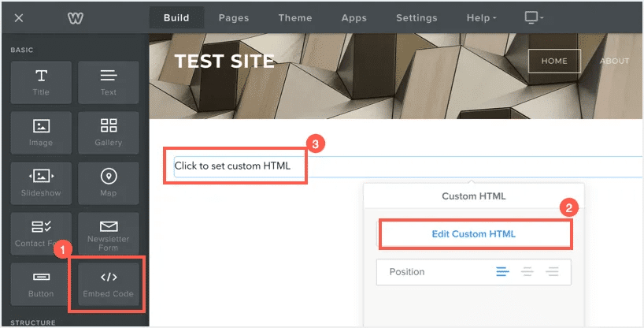Set position to left align
This screenshot has width=644, height=328.
coord(502,272)
